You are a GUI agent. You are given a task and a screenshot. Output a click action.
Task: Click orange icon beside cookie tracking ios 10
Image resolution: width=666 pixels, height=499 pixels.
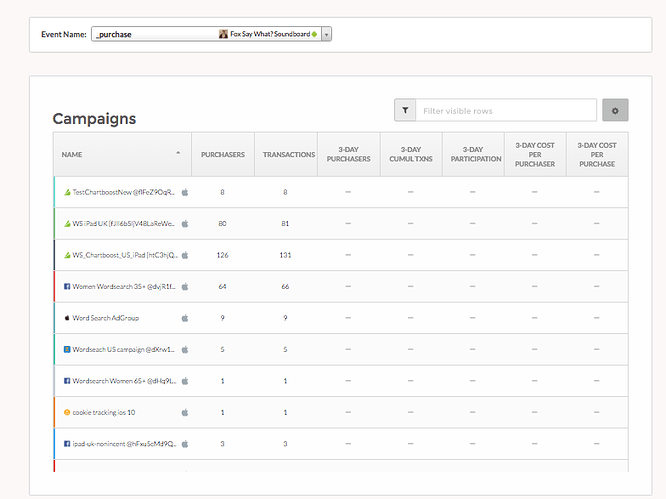tap(67, 412)
